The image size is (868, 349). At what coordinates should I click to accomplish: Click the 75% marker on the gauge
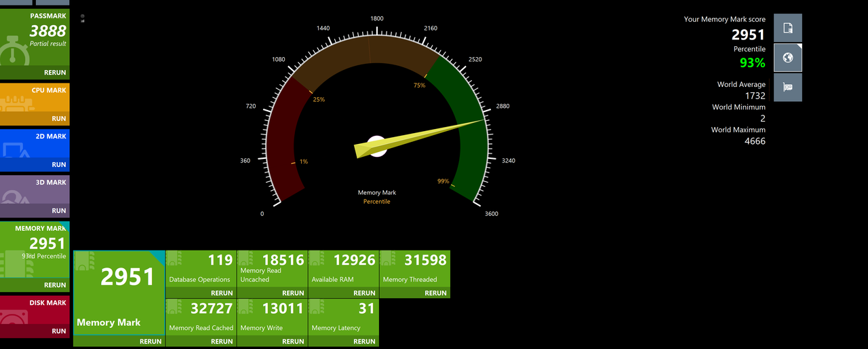click(x=419, y=85)
